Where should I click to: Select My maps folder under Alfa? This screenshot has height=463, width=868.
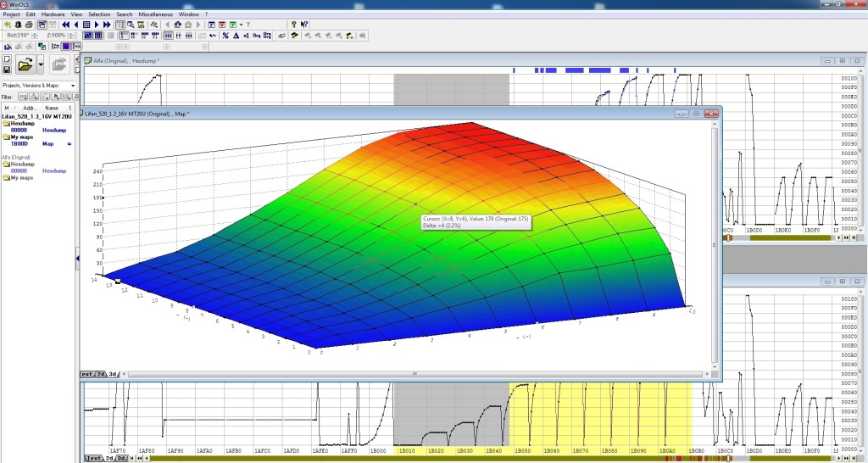[x=19, y=178]
